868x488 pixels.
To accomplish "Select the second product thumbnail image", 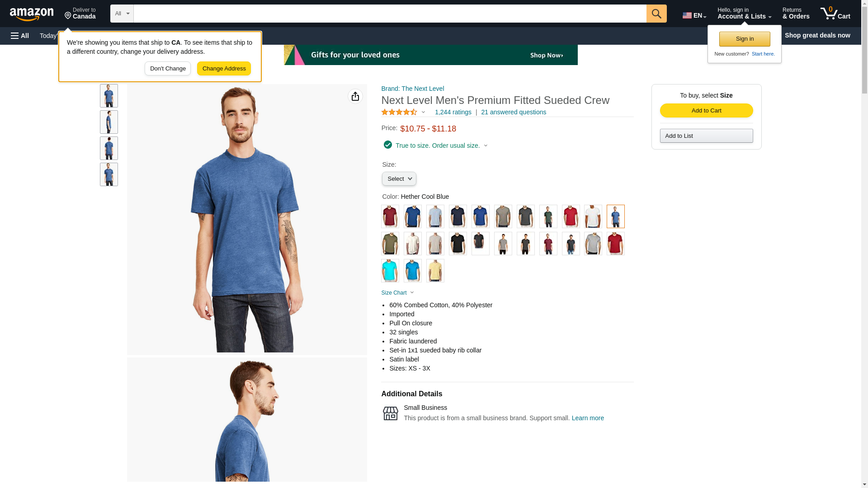I will click(109, 122).
